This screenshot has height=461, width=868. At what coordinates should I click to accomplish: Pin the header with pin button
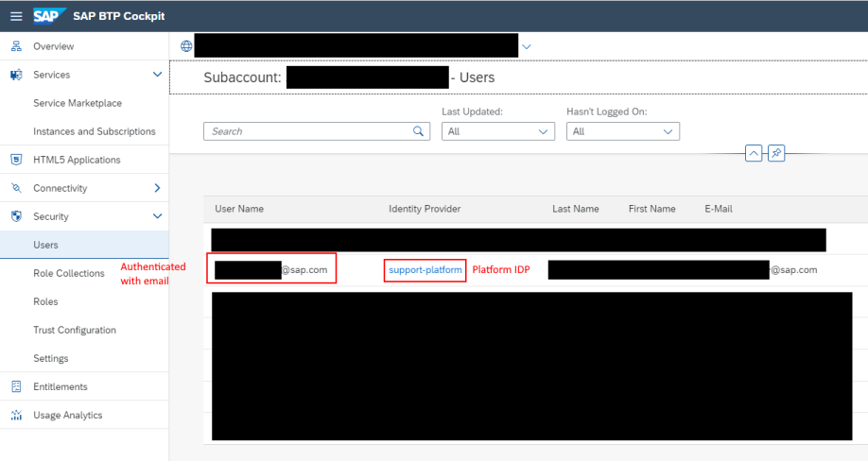click(776, 153)
